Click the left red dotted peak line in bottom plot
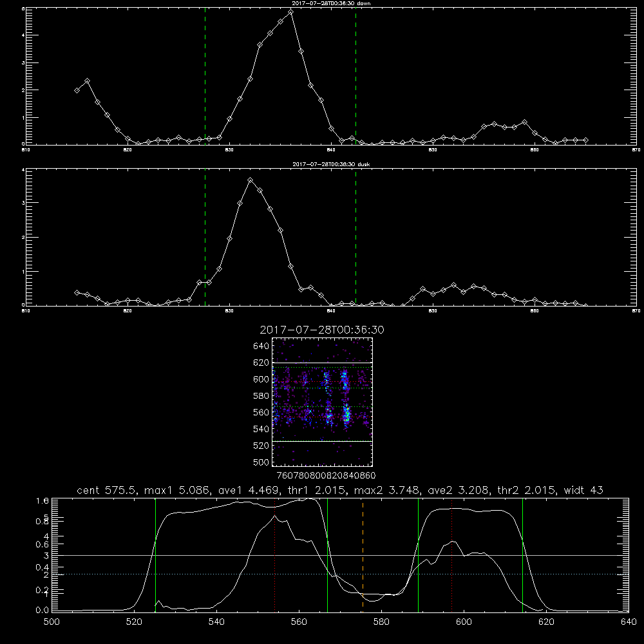 click(x=274, y=554)
